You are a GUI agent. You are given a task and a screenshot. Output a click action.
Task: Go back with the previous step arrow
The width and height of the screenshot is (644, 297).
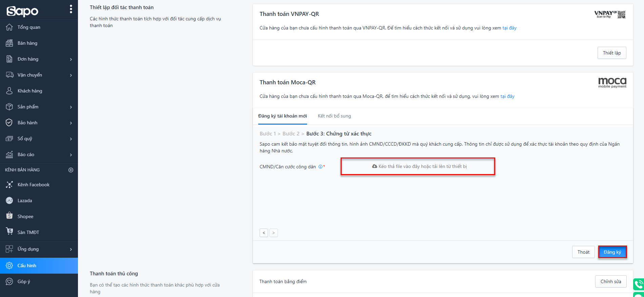coord(264,233)
